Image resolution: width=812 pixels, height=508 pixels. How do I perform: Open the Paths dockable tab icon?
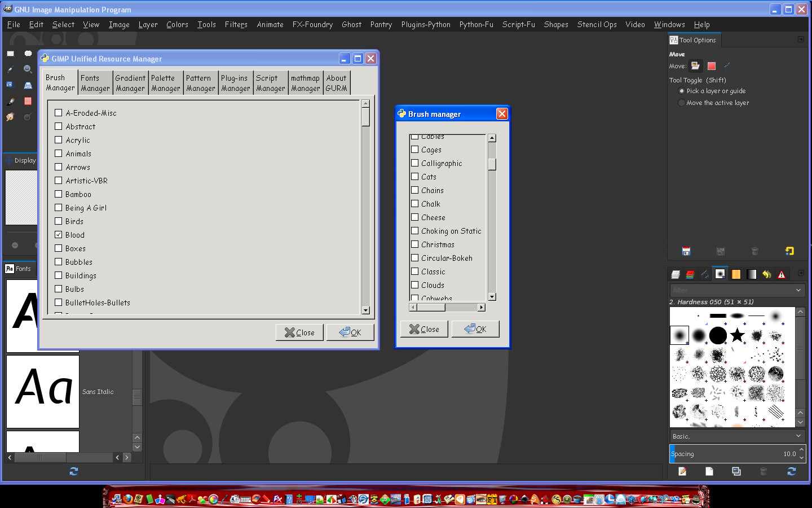(x=705, y=274)
